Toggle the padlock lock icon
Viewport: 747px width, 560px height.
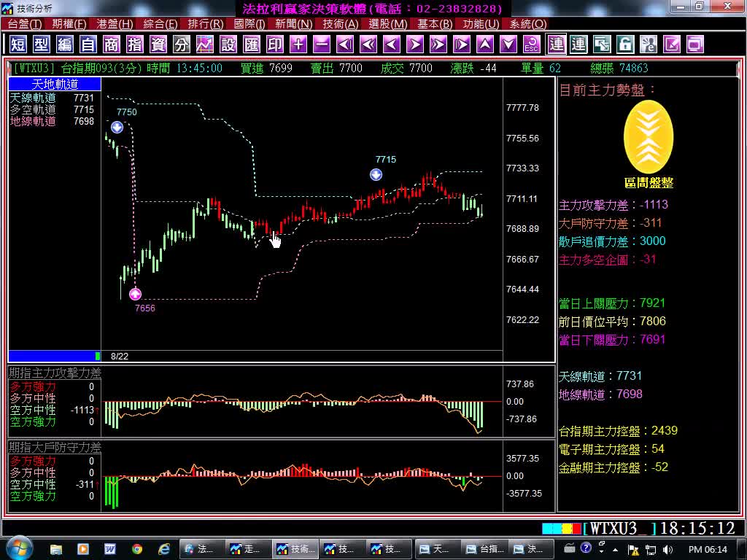(x=625, y=44)
